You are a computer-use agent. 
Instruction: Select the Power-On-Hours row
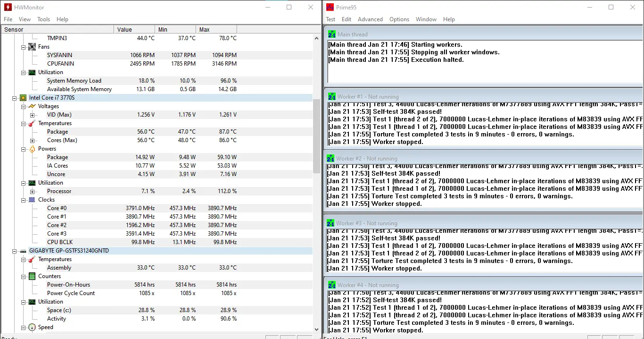pos(156,285)
